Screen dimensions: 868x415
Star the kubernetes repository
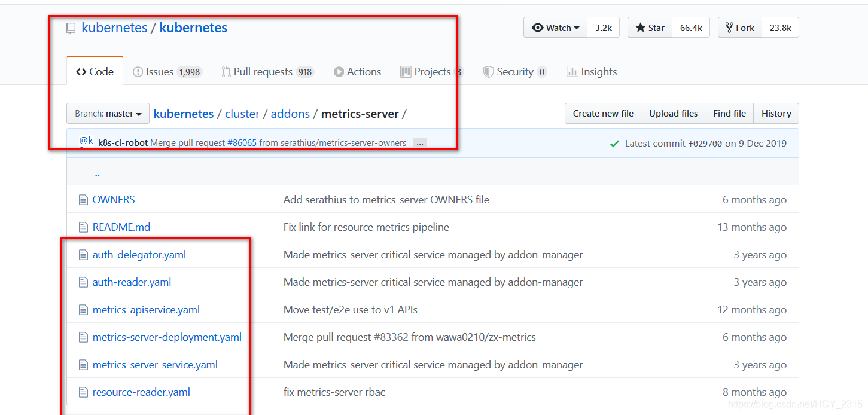650,28
